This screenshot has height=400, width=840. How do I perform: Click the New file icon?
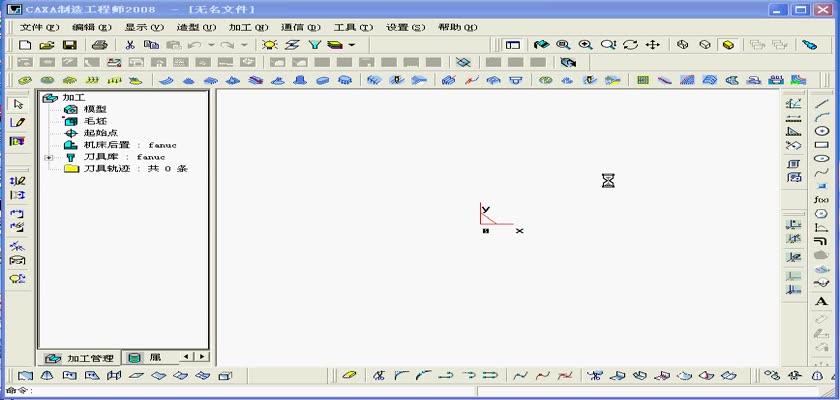[x=25, y=45]
